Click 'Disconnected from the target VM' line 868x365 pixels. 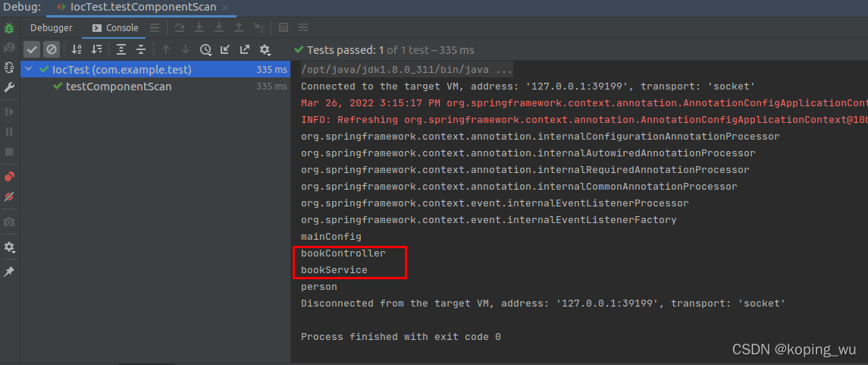(543, 303)
